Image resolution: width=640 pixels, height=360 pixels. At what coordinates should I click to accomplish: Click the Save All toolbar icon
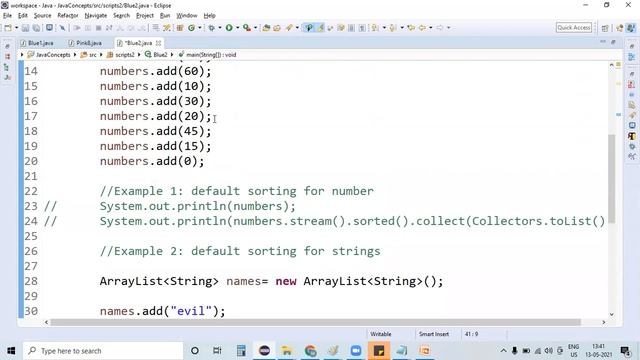coord(36,28)
